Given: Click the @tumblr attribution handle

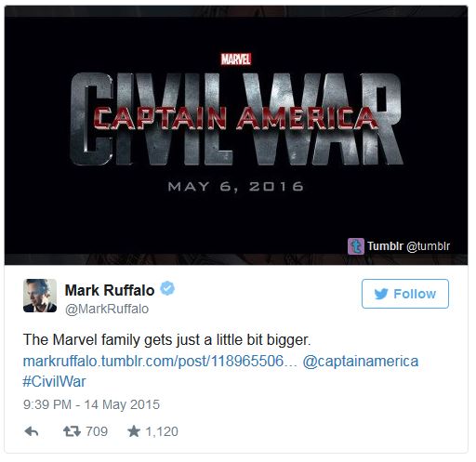Looking at the screenshot, I should [x=428, y=246].
